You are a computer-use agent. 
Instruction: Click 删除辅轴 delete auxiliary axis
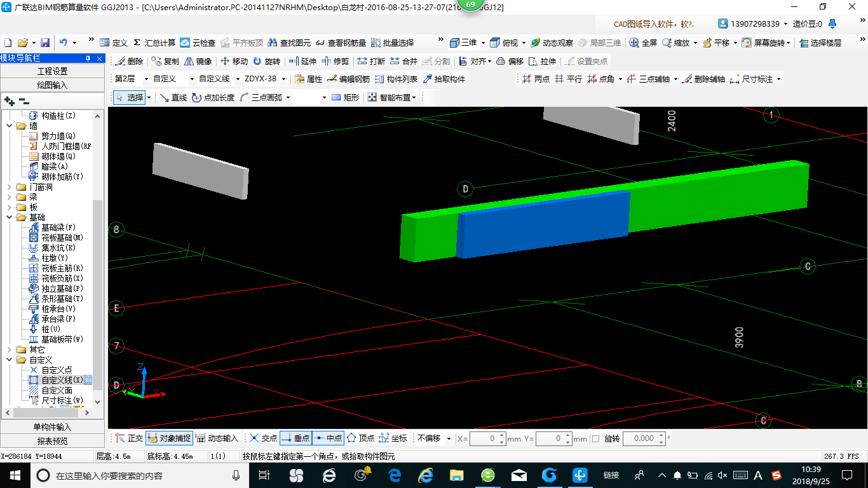[x=704, y=79]
